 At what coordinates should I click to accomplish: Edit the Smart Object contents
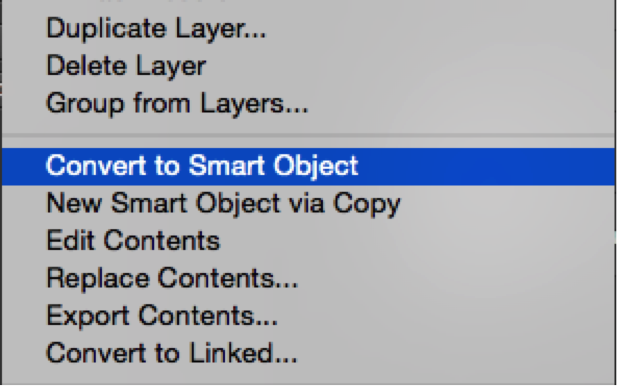(x=308, y=241)
